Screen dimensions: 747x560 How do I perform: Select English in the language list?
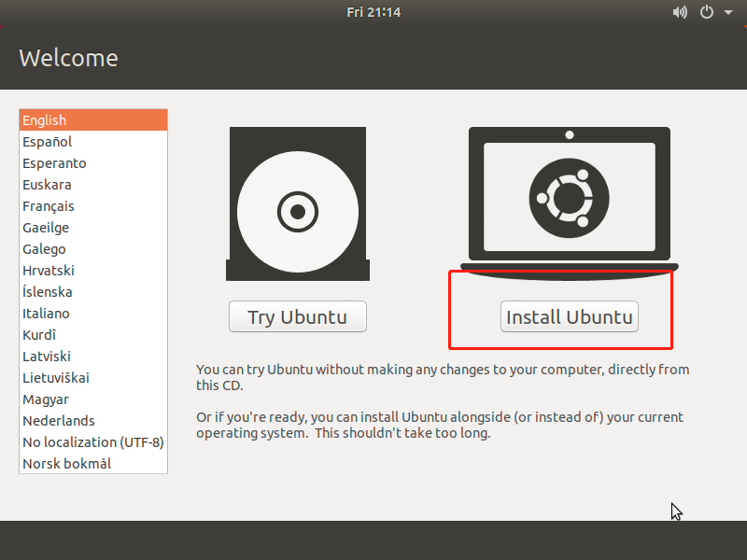(93, 120)
